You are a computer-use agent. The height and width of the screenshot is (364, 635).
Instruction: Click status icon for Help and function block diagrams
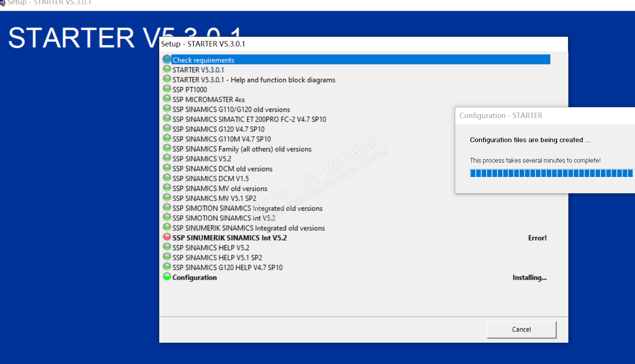(x=167, y=79)
